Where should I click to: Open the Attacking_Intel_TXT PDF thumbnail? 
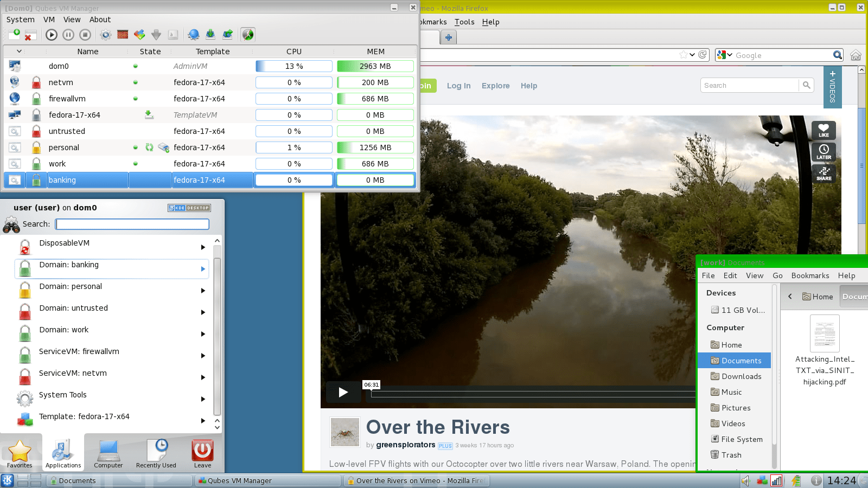coord(824,333)
